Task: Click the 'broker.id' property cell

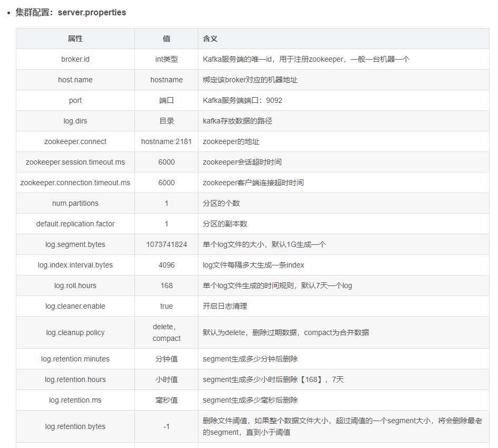Action: point(75,60)
